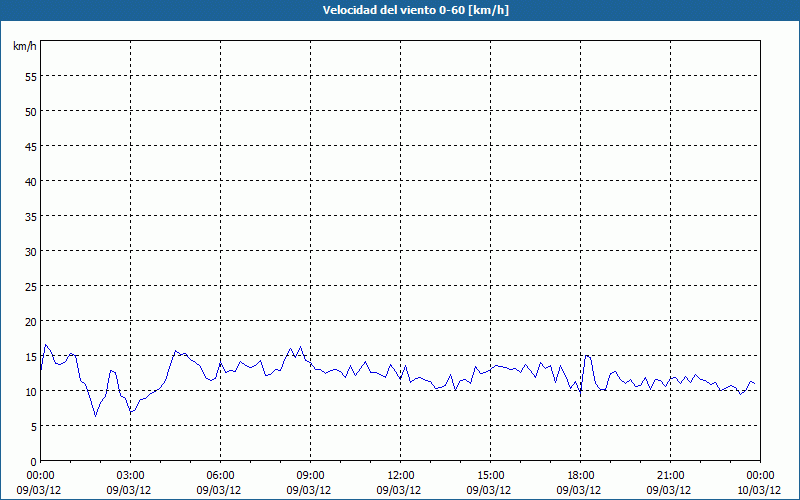Click the 20 value on the y-axis
This screenshot has width=800, height=500.
(31, 321)
